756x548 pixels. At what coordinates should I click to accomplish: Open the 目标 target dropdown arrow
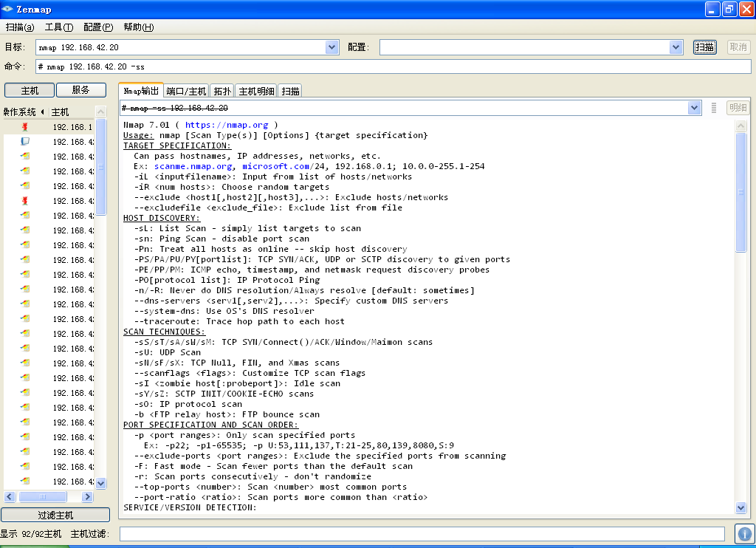tap(331, 47)
